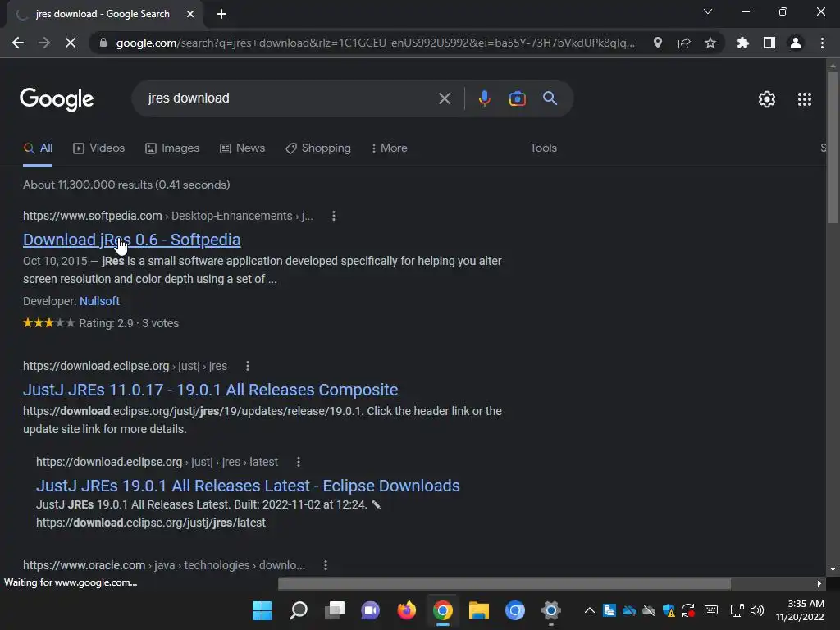Switch to the Videos tab

(98, 148)
